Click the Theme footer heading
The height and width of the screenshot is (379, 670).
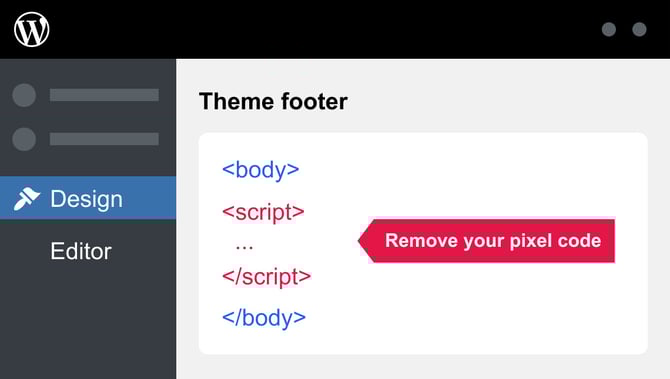273,102
